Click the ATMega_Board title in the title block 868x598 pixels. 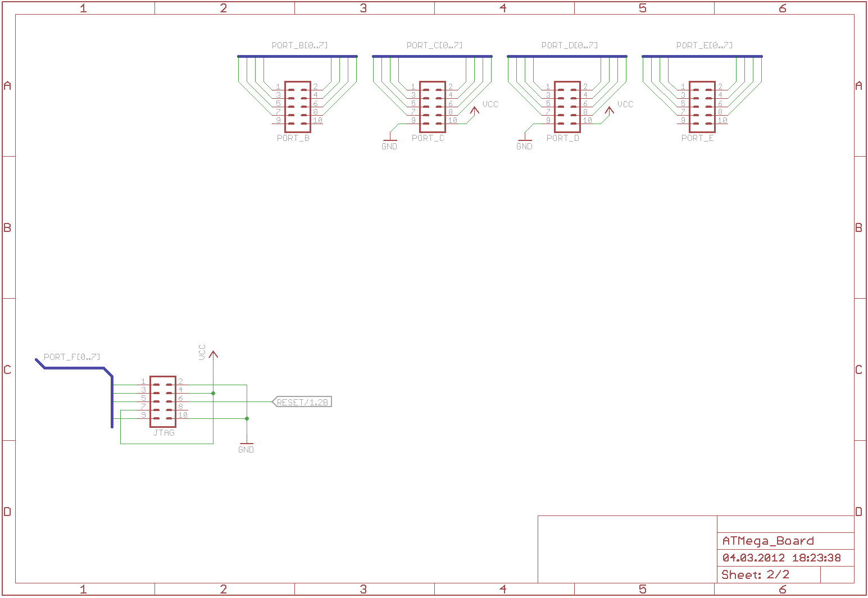(x=768, y=541)
